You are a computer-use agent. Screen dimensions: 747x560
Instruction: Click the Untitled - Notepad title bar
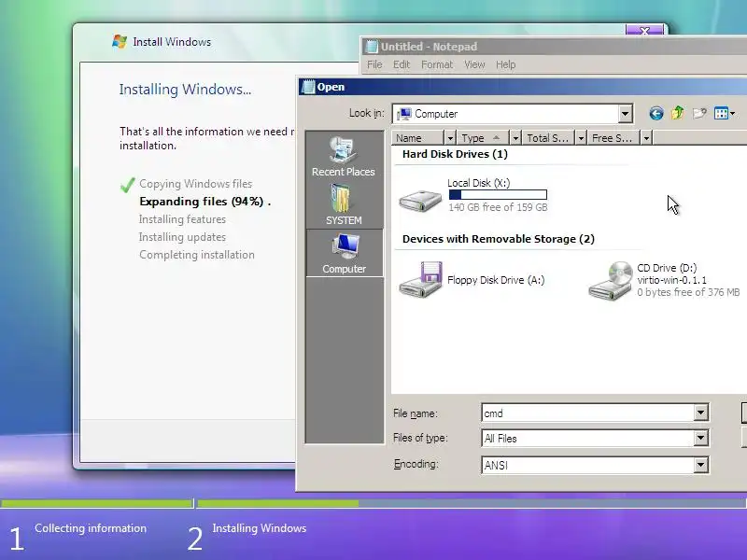[x=555, y=47]
